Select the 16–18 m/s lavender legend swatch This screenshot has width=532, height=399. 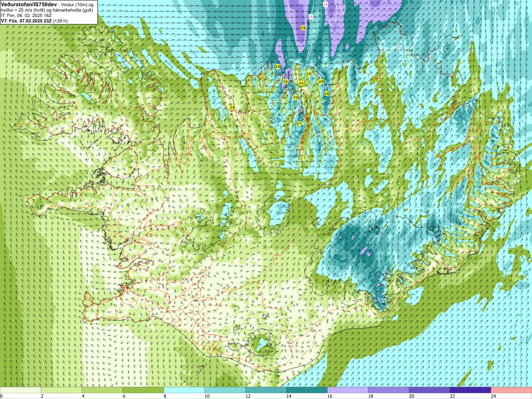pyautogui.click(x=348, y=390)
